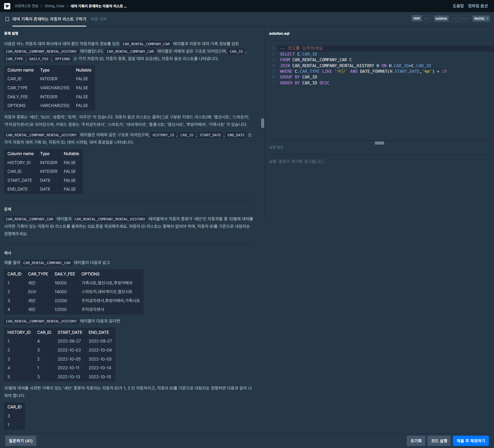Open 컴파일 옵션 menu
Image resolution: width=494 pixels, height=448 pixels.
point(478,6)
